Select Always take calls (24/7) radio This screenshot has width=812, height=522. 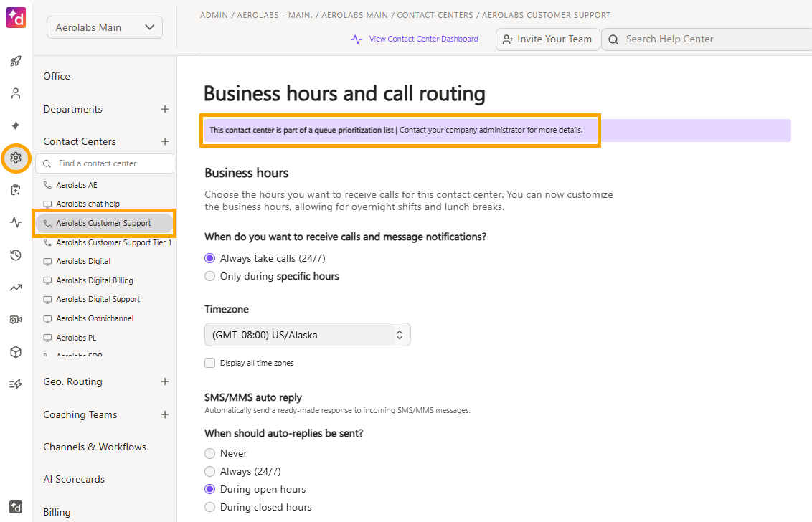point(209,258)
